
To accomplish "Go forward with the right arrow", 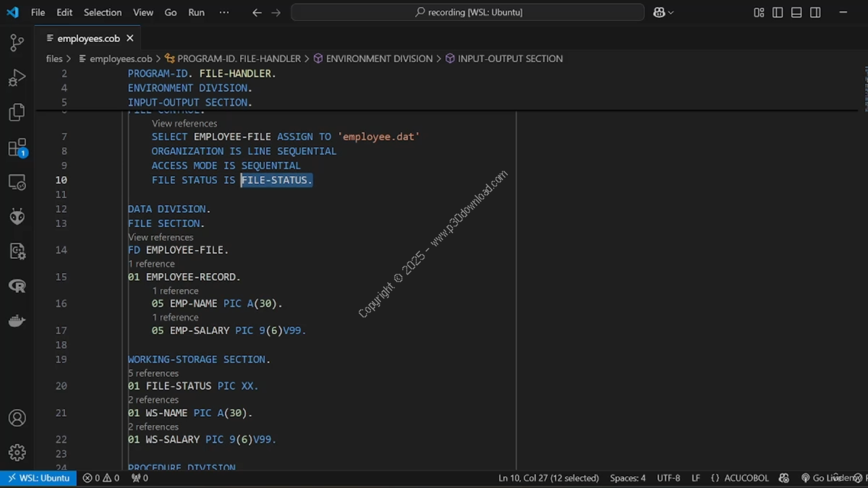I will [x=276, y=12].
